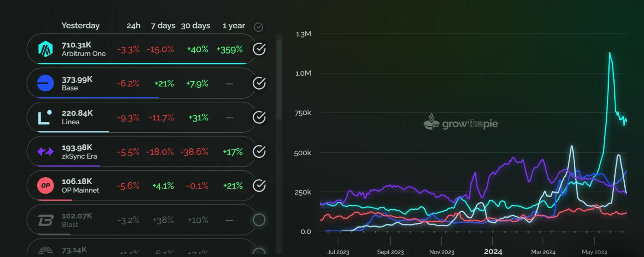Click zkSync Era's -38.6% monthly change
644x257 pixels.
(x=194, y=152)
